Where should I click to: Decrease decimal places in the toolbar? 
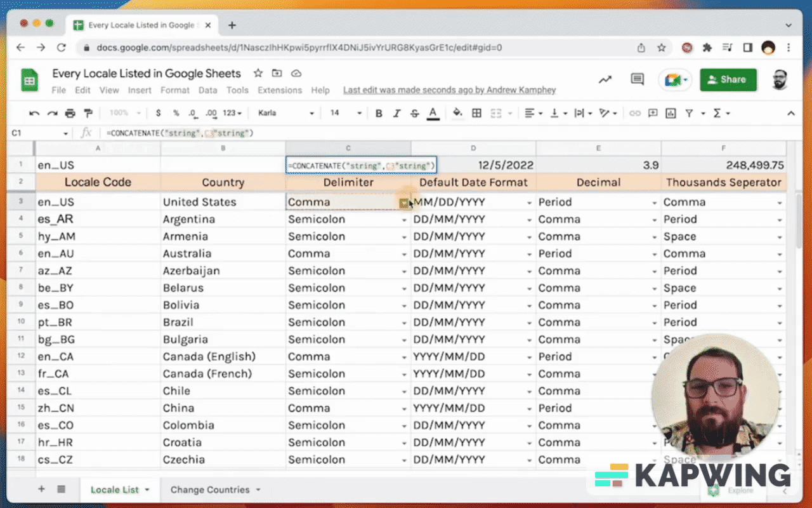tap(192, 113)
